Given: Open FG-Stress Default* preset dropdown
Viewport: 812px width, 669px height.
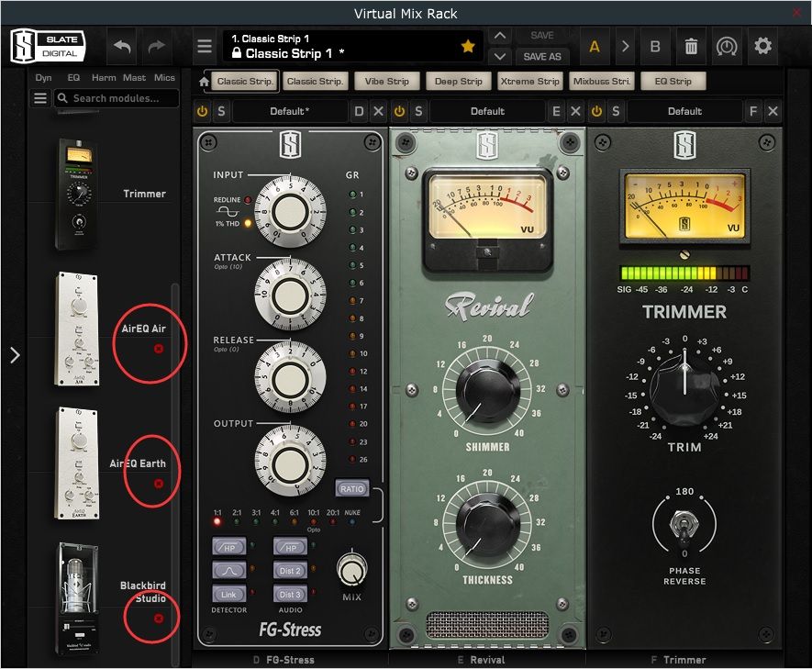Looking at the screenshot, I should tap(290, 111).
